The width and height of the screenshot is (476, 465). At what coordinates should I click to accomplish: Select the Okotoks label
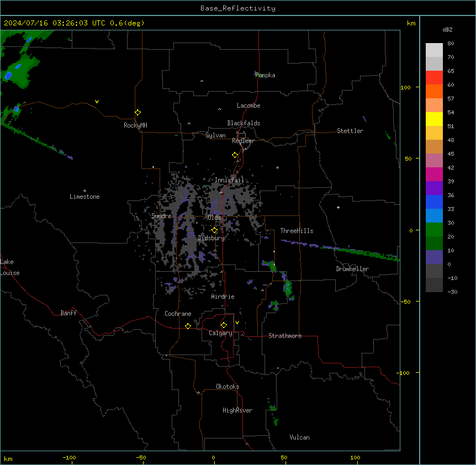coord(228,387)
